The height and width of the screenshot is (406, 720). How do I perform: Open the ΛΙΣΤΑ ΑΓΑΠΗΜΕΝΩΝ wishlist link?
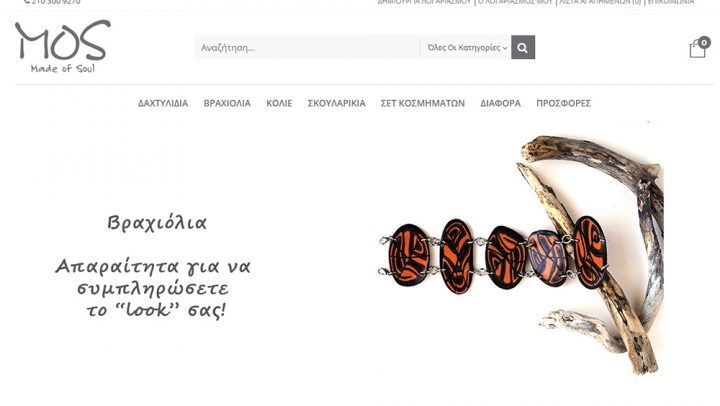click(x=600, y=2)
